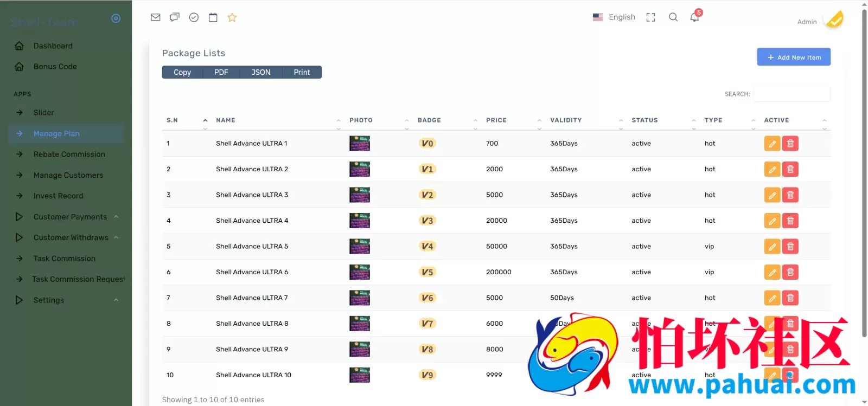Toggle fullscreen mode icon
Screen dimensions: 868x406
point(651,17)
